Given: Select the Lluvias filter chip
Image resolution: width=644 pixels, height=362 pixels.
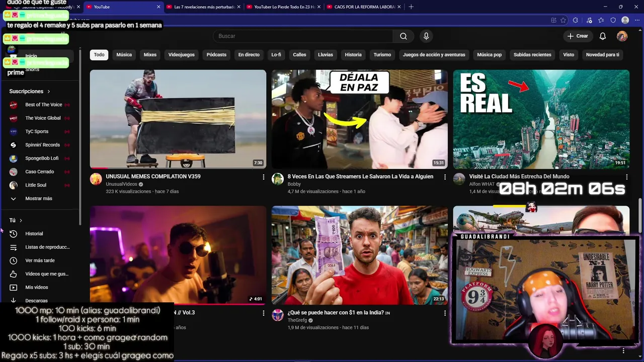Looking at the screenshot, I should tap(326, 55).
